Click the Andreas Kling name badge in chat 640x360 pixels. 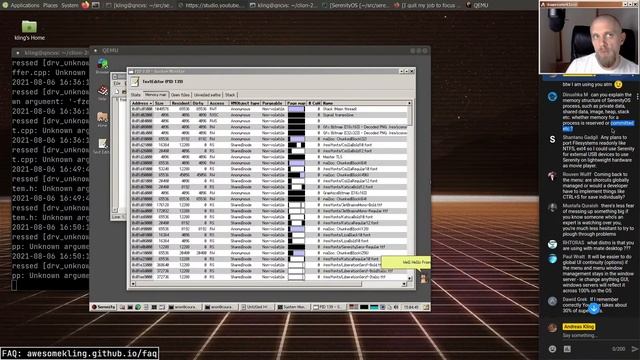tap(578, 327)
